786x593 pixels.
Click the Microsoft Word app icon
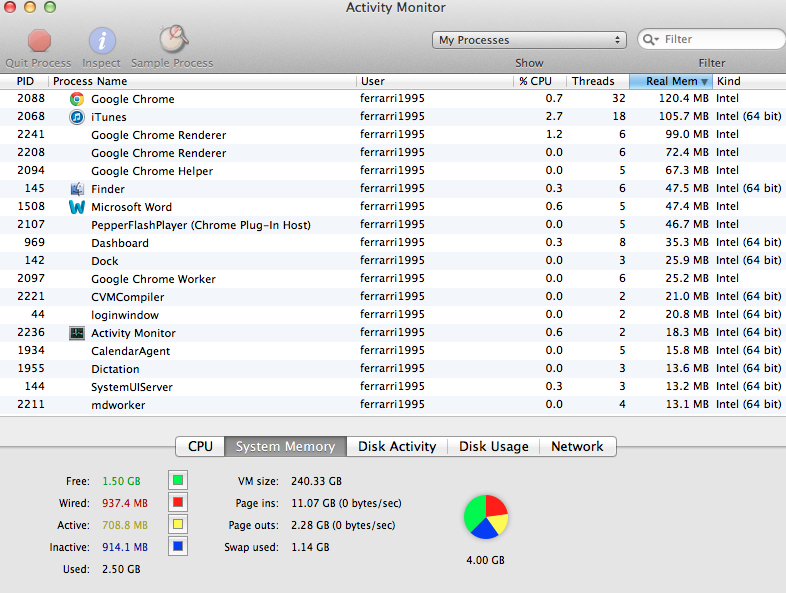click(77, 207)
